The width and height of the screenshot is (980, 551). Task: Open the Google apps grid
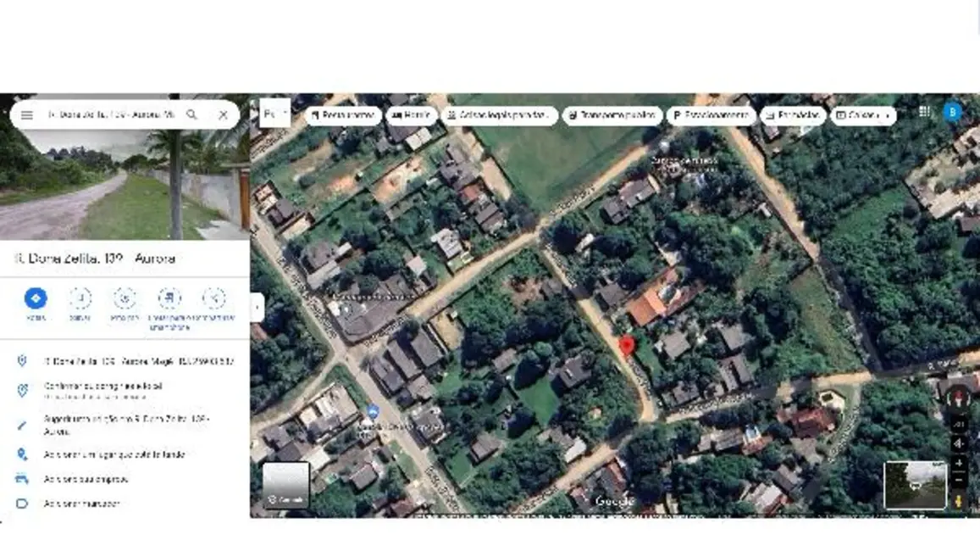pos(924,112)
